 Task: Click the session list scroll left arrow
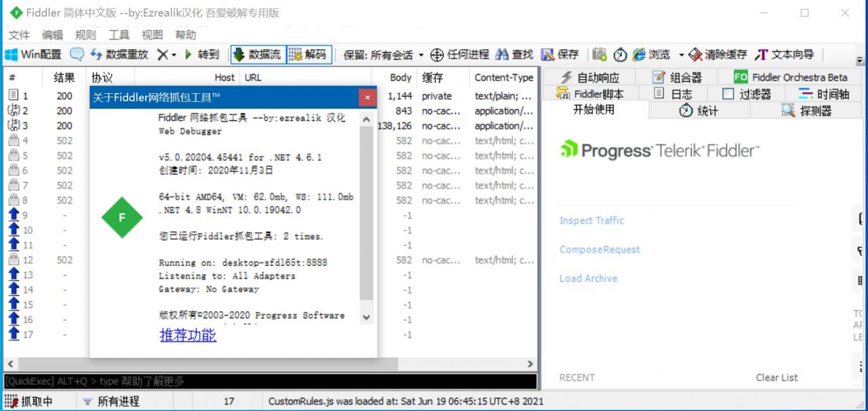tap(10, 364)
